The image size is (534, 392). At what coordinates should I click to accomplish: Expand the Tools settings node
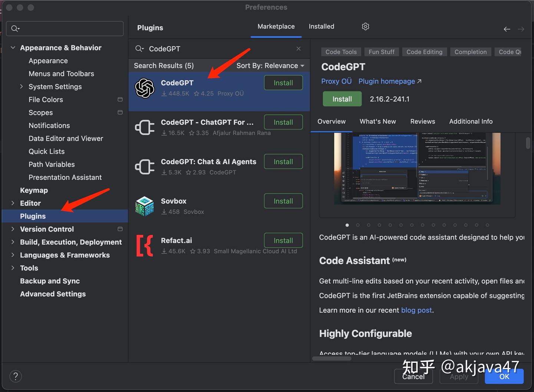pos(13,268)
